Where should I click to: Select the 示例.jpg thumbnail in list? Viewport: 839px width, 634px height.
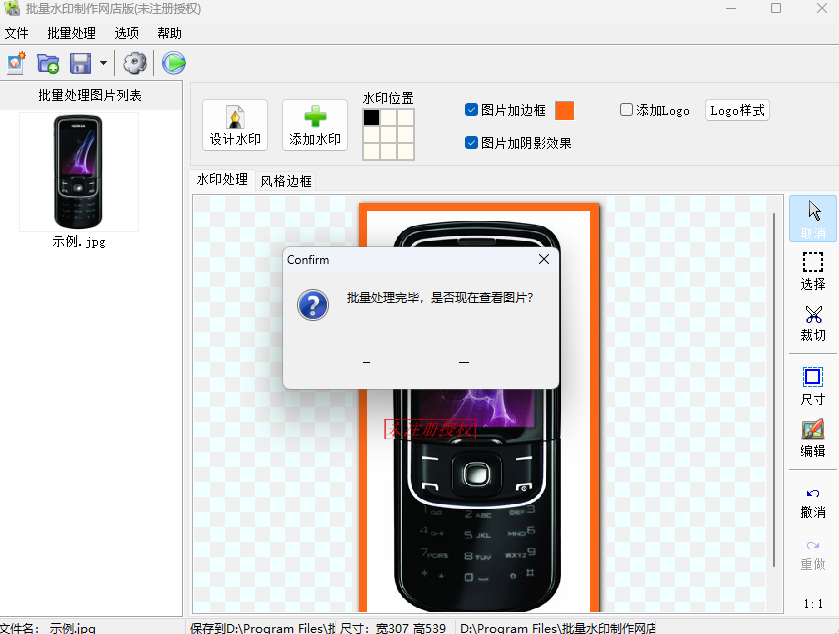coord(79,172)
